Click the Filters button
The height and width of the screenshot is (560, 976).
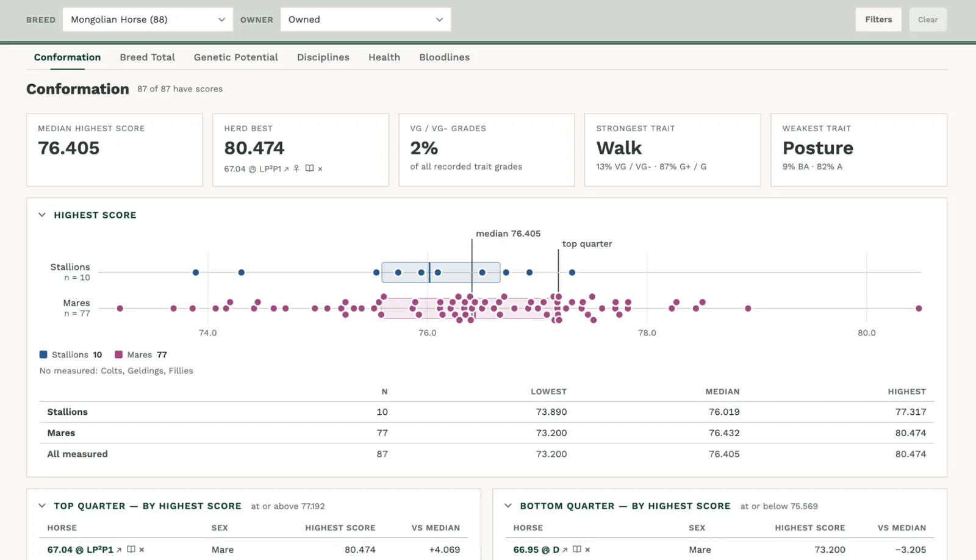coord(878,20)
